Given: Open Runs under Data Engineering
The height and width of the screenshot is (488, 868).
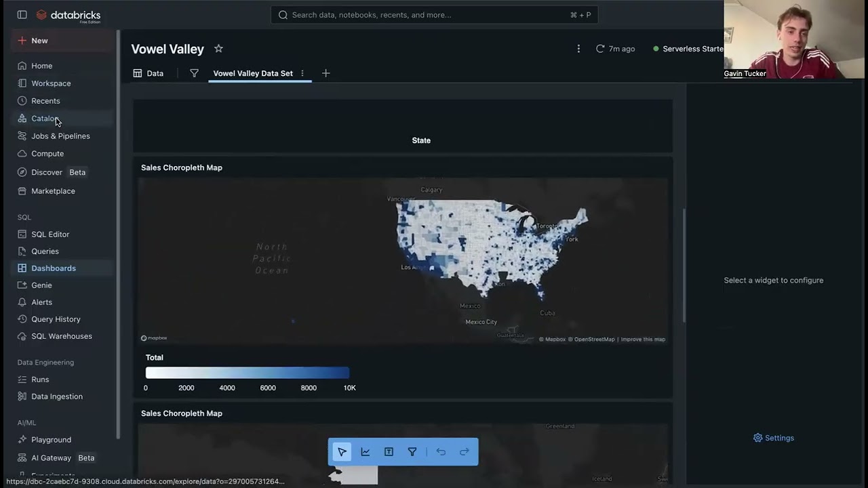Looking at the screenshot, I should pos(63,380).
